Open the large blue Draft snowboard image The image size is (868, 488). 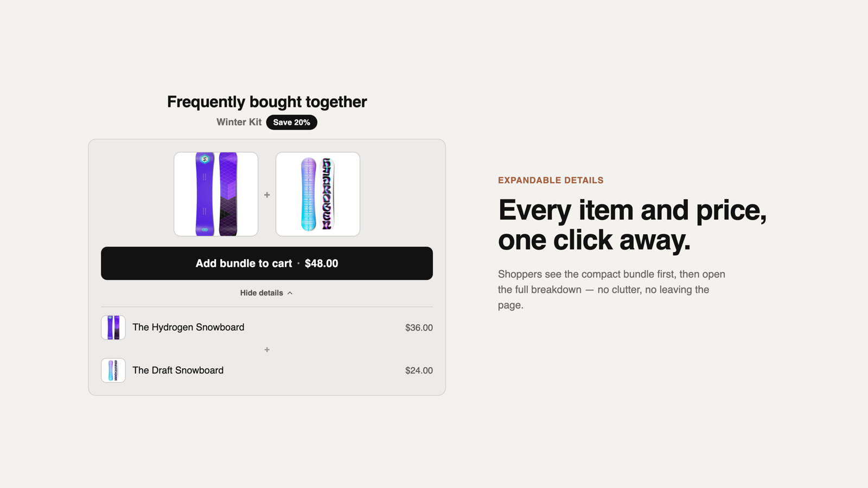click(x=318, y=194)
